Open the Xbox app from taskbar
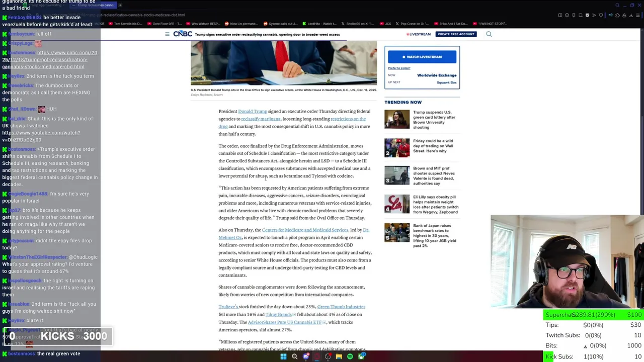644x362 pixels. 362,356
